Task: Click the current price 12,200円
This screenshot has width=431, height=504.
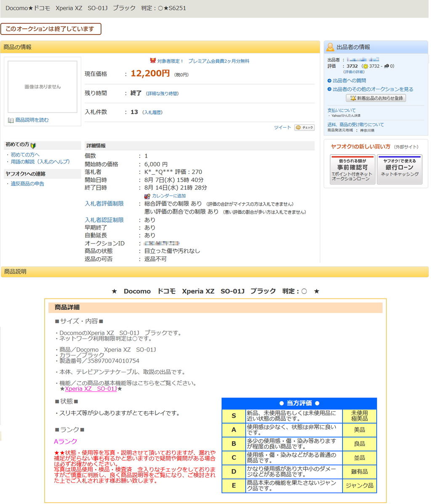Action: 150,74
